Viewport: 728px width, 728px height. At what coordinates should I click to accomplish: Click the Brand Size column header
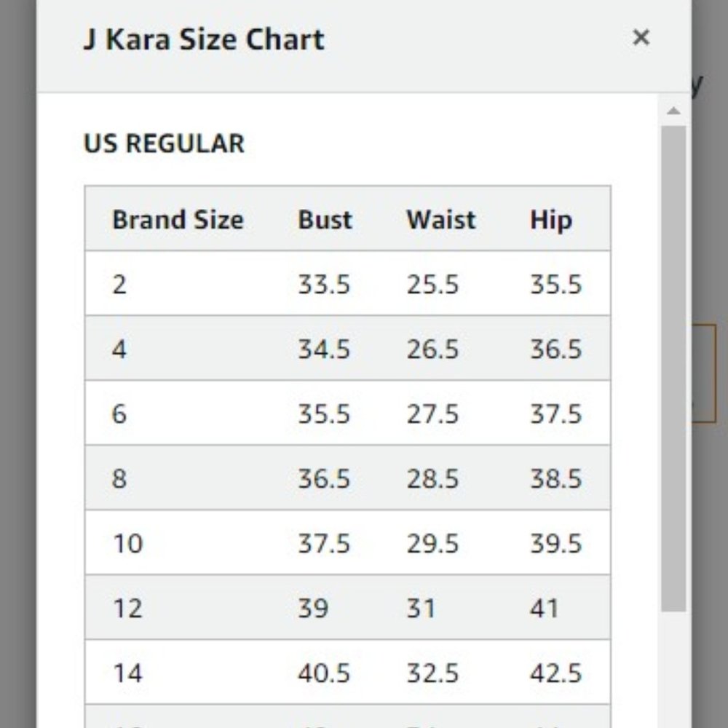tap(178, 220)
